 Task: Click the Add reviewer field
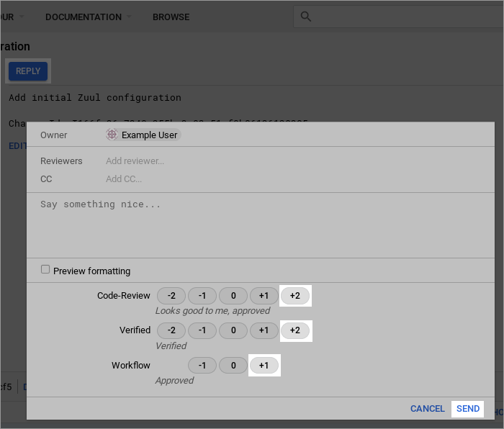(216, 161)
